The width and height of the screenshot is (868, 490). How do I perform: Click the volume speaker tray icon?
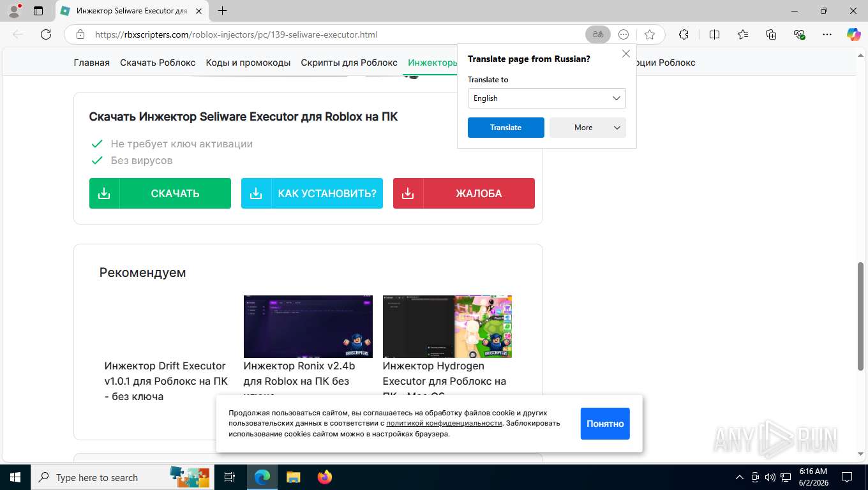(x=770, y=477)
